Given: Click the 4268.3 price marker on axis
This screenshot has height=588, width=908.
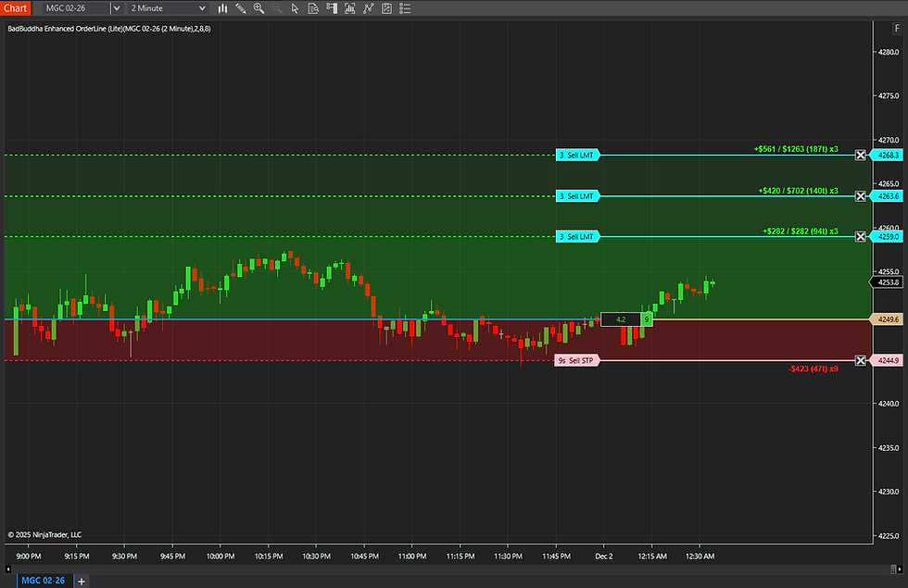Looking at the screenshot, I should click(x=888, y=156).
